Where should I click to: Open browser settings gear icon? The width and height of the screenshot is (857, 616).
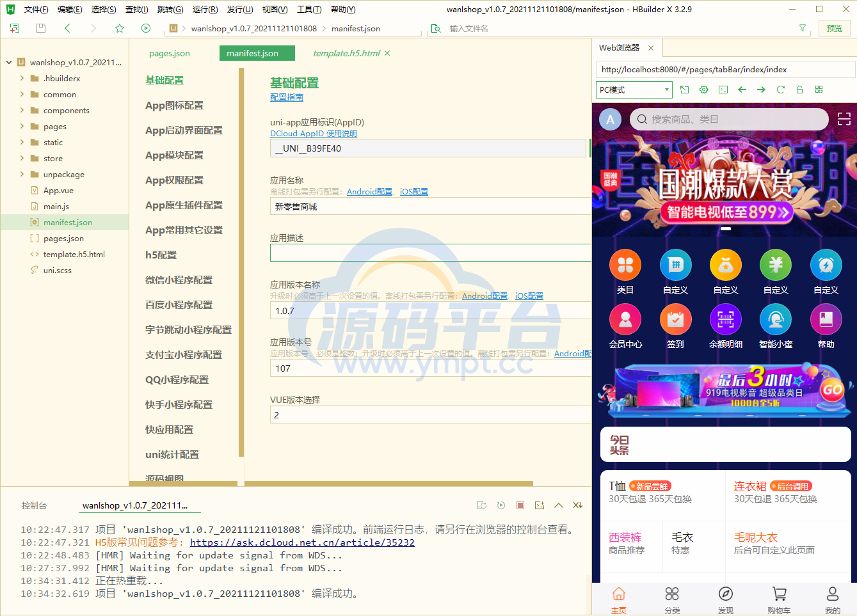(x=703, y=90)
